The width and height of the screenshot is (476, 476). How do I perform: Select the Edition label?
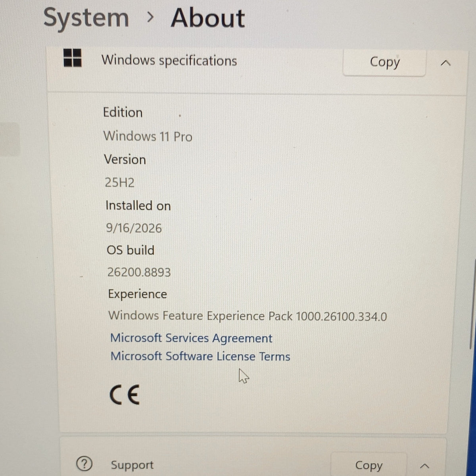(x=123, y=112)
